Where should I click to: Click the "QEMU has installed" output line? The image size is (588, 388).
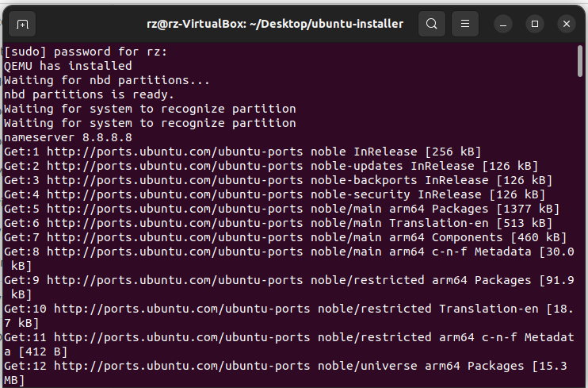point(68,66)
